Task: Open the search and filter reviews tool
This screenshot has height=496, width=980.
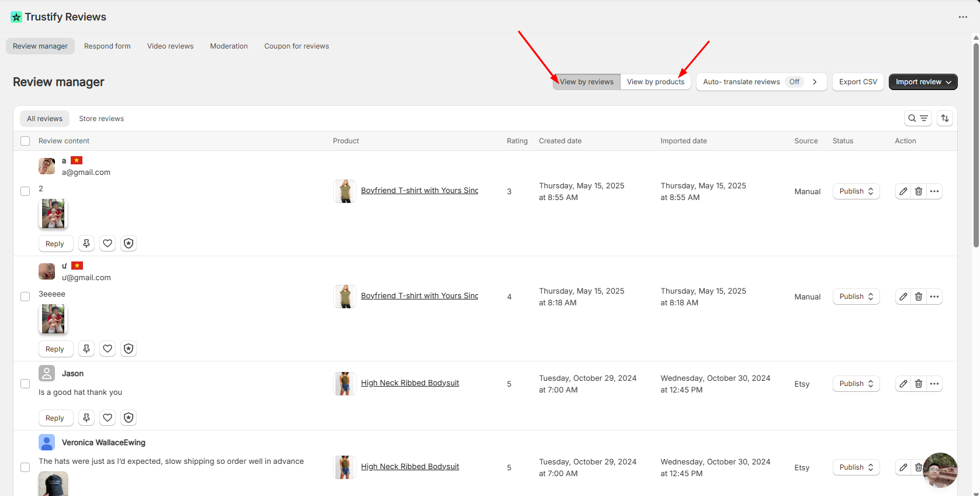Action: (x=917, y=118)
